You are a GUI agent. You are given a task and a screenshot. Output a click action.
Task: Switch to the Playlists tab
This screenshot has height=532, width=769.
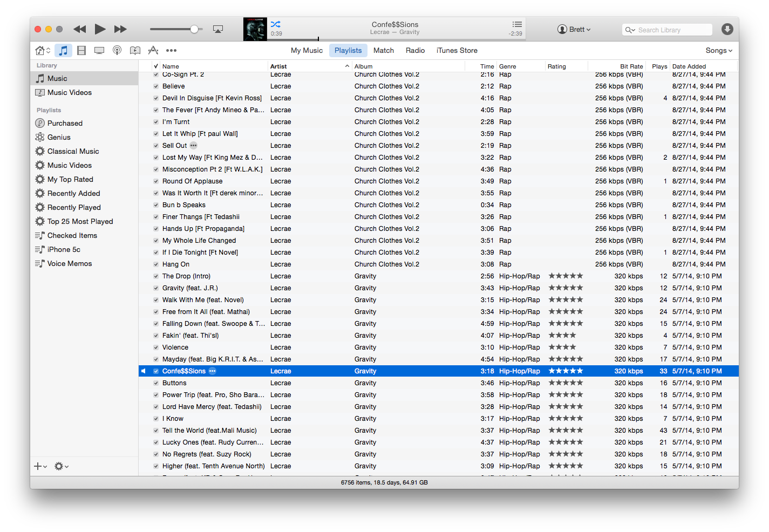click(348, 50)
